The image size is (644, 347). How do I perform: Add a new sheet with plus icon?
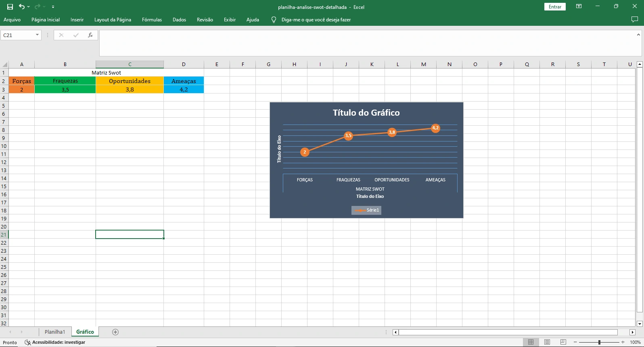click(x=115, y=332)
